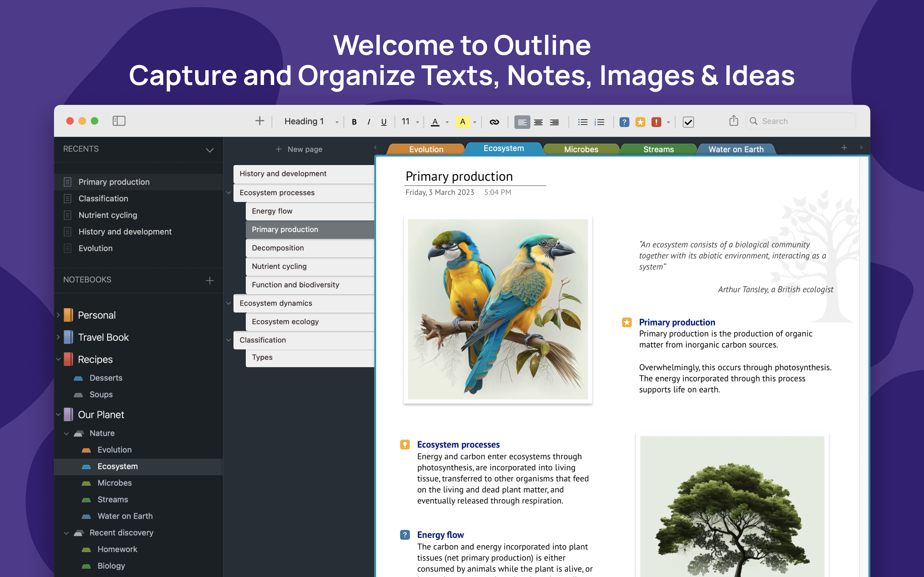Apply italic formatting
Image resolution: width=924 pixels, height=577 pixels.
[x=369, y=121]
